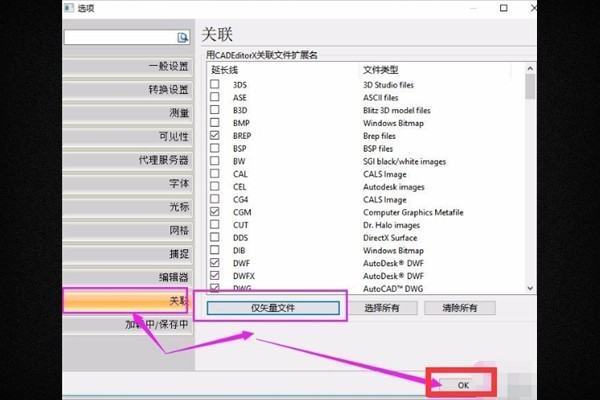Screen dimensions: 600x400
Task: Switch to 网格 settings
Action: coord(128,230)
